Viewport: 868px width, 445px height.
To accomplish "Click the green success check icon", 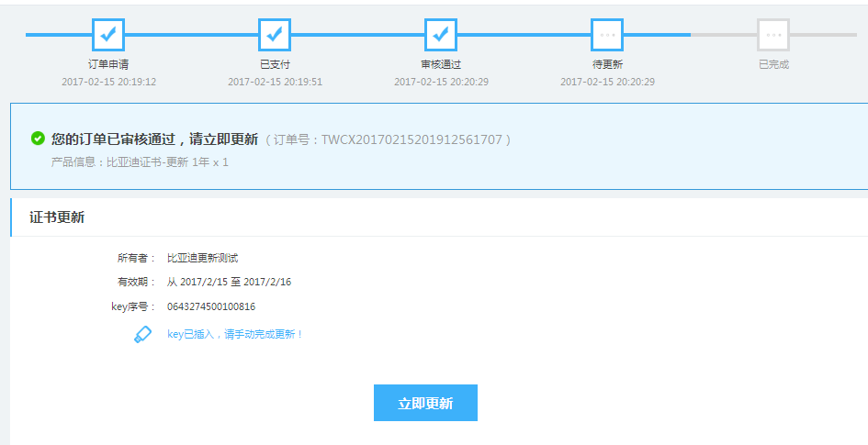I will [x=38, y=139].
